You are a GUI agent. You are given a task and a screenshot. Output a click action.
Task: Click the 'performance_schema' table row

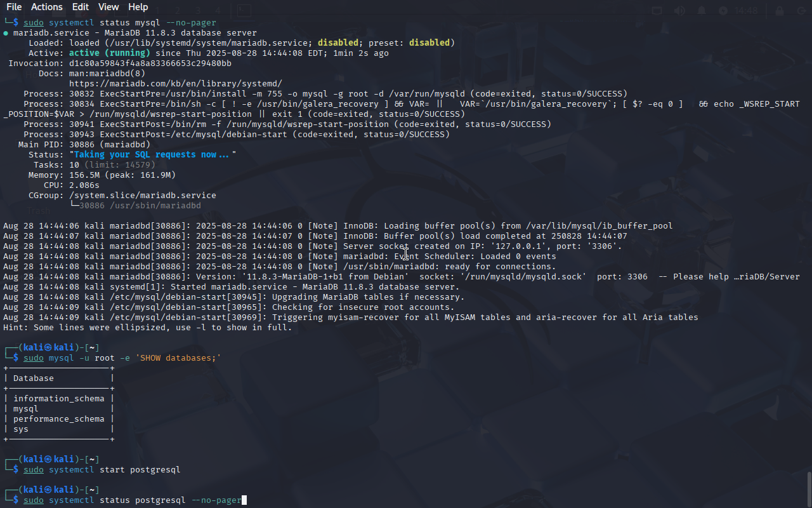(x=59, y=419)
